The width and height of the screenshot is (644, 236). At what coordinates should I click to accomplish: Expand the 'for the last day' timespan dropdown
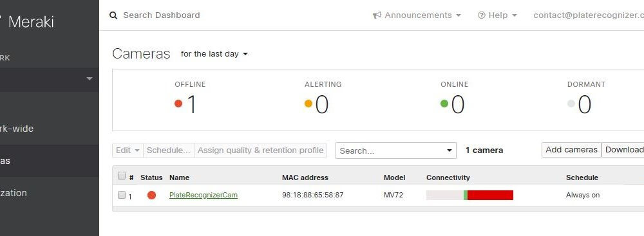tap(214, 54)
